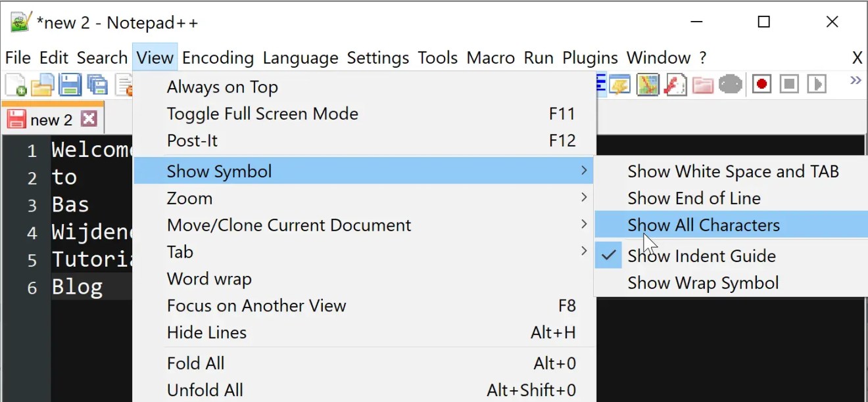The image size is (868, 402).
Task: Click the Stop Recording macro icon
Action: tap(789, 84)
